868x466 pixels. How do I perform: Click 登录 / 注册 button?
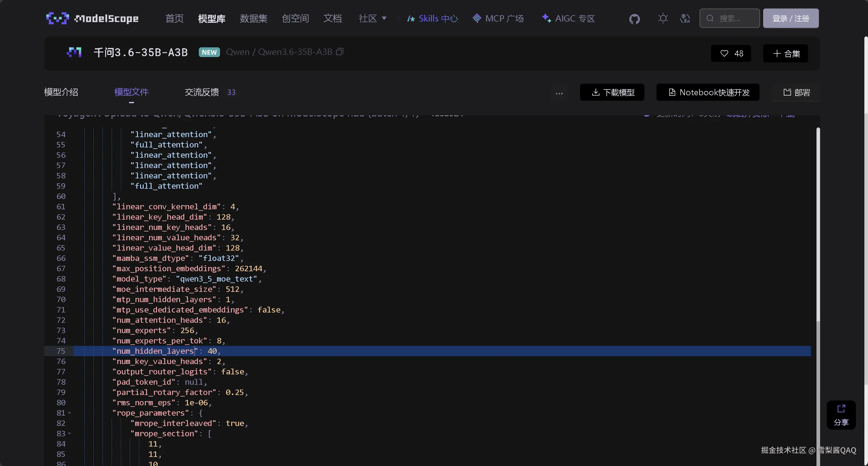[x=790, y=18]
